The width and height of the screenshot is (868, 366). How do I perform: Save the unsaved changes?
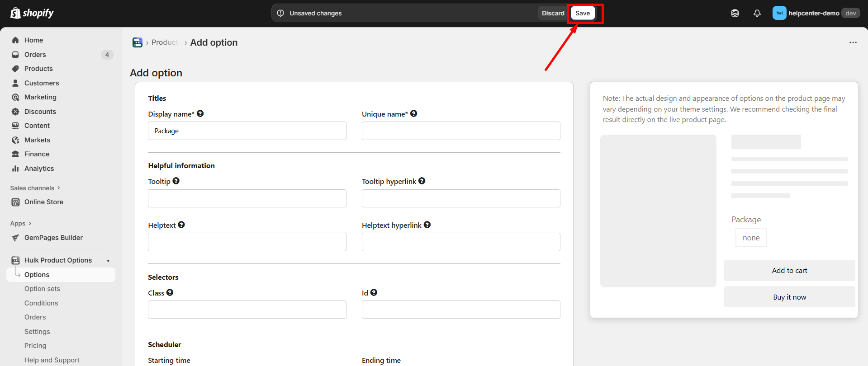[x=583, y=13]
